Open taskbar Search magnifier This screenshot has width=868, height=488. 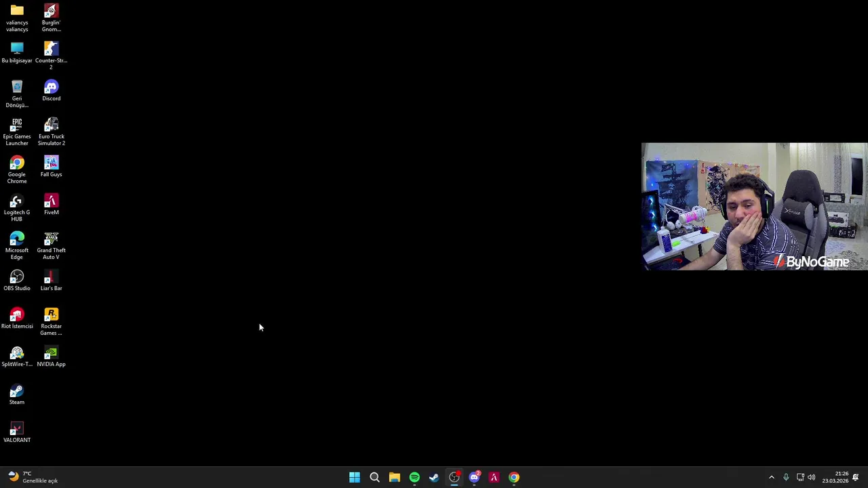(374, 477)
